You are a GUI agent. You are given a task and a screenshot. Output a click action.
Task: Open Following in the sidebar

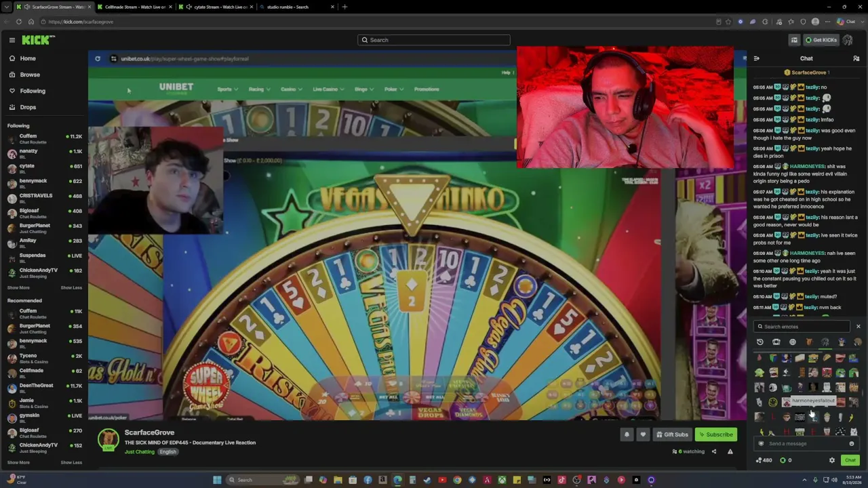(x=33, y=91)
